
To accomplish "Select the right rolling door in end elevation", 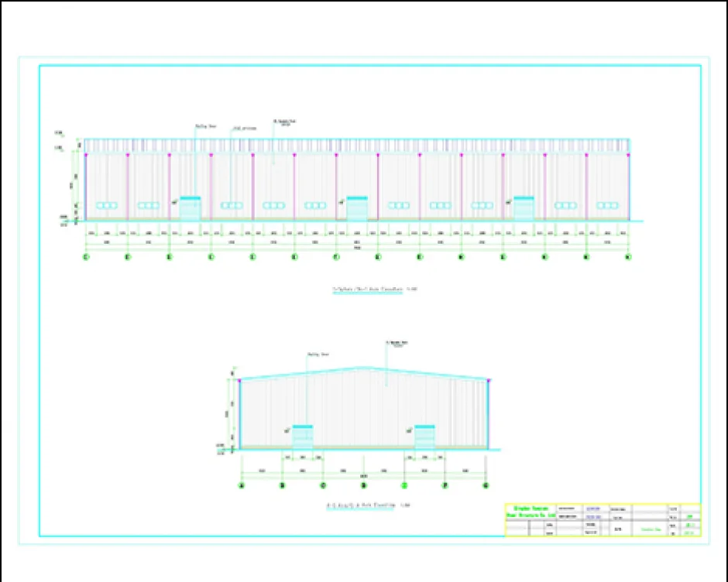I will [x=424, y=436].
